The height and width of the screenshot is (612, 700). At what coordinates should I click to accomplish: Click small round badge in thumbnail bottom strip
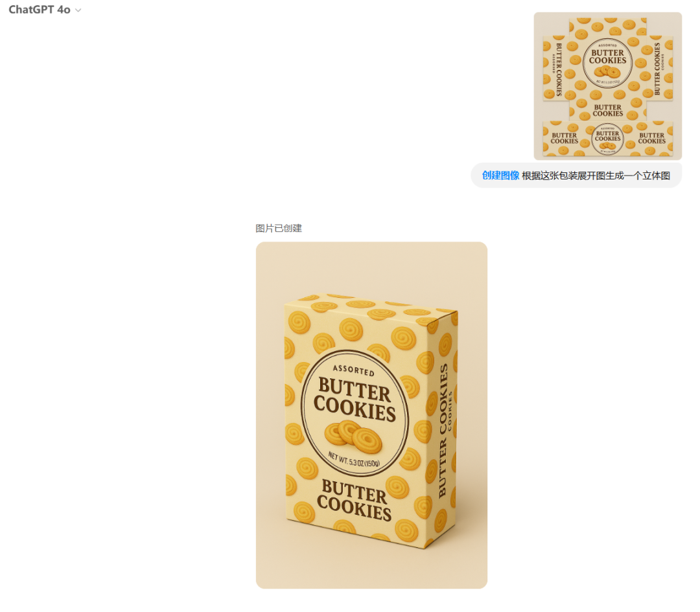coord(607,139)
